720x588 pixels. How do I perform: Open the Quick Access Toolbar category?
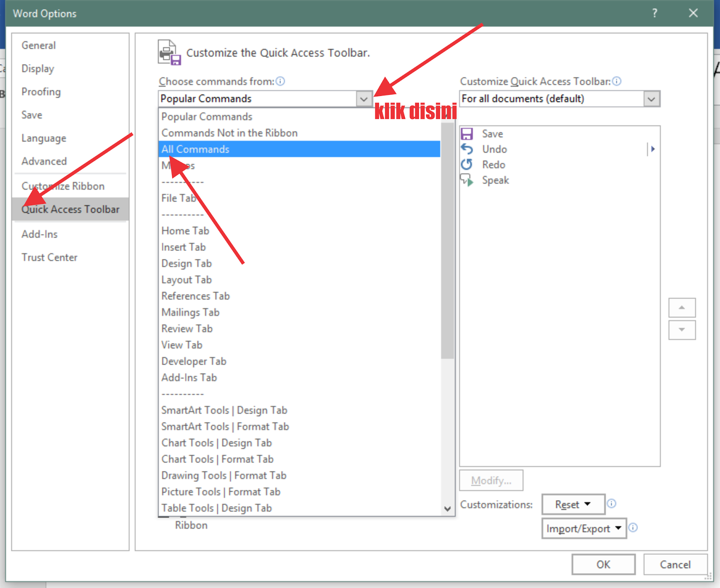pos(70,209)
